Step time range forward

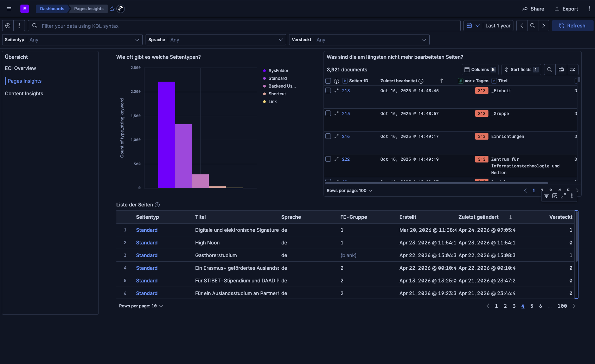(544, 26)
